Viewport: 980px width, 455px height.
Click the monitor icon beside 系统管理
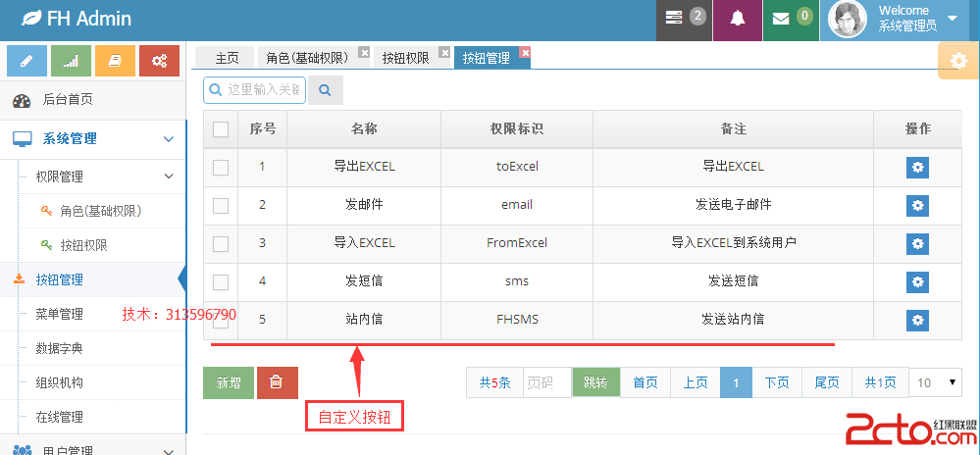[23, 138]
